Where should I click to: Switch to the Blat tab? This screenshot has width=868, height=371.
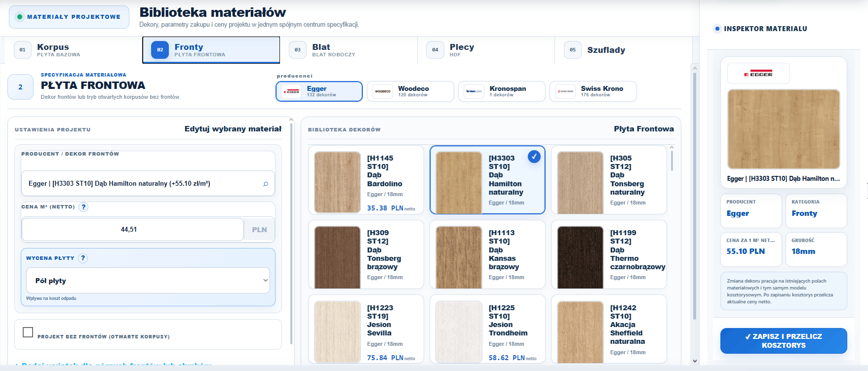(x=349, y=50)
